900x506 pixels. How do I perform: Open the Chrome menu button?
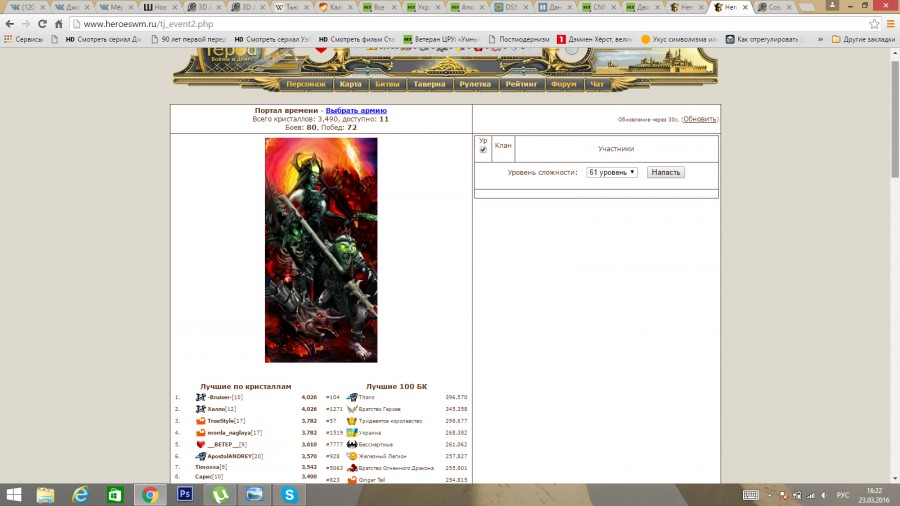(886, 23)
